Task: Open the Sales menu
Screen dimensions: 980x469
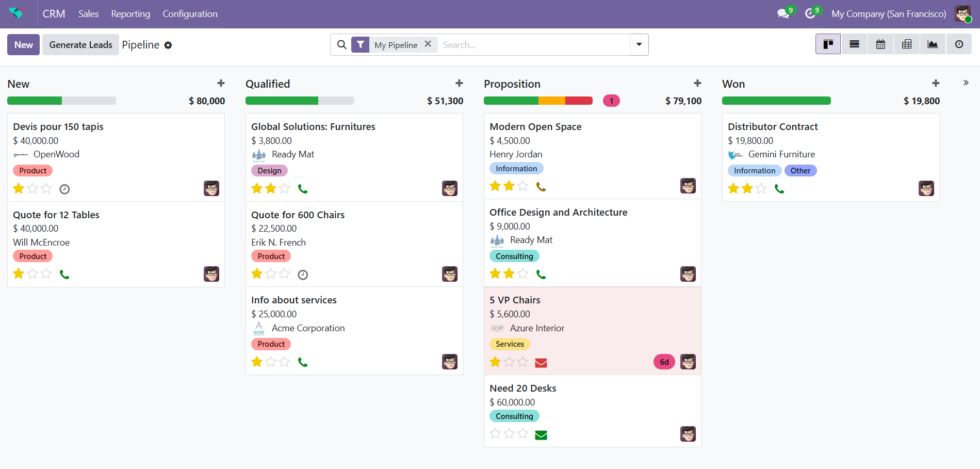Action: [88, 14]
